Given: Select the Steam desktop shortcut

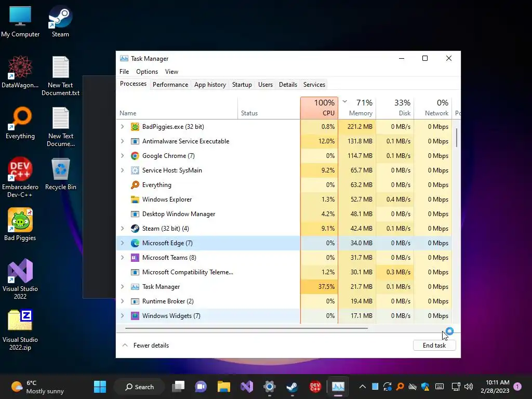Looking at the screenshot, I should (x=60, y=21).
